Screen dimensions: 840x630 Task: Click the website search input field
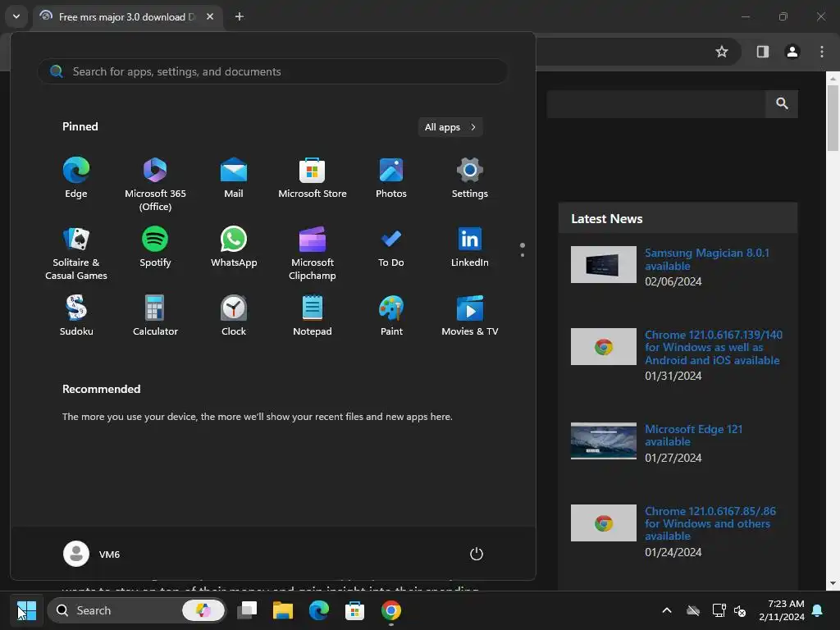point(656,103)
